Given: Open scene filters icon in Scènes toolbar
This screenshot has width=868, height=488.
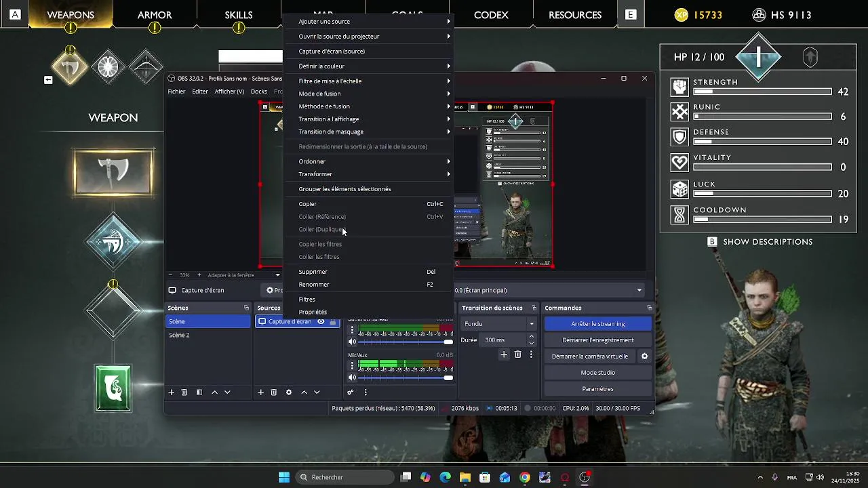Looking at the screenshot, I should tap(199, 392).
